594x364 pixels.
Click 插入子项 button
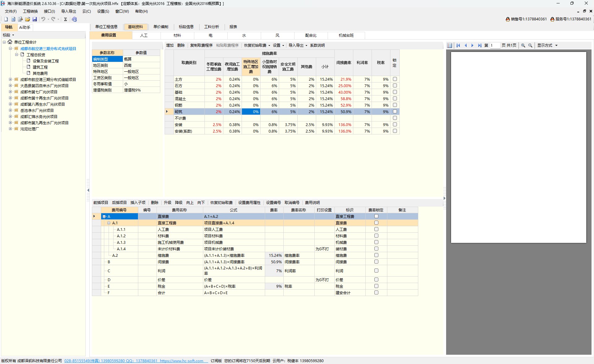click(138, 203)
